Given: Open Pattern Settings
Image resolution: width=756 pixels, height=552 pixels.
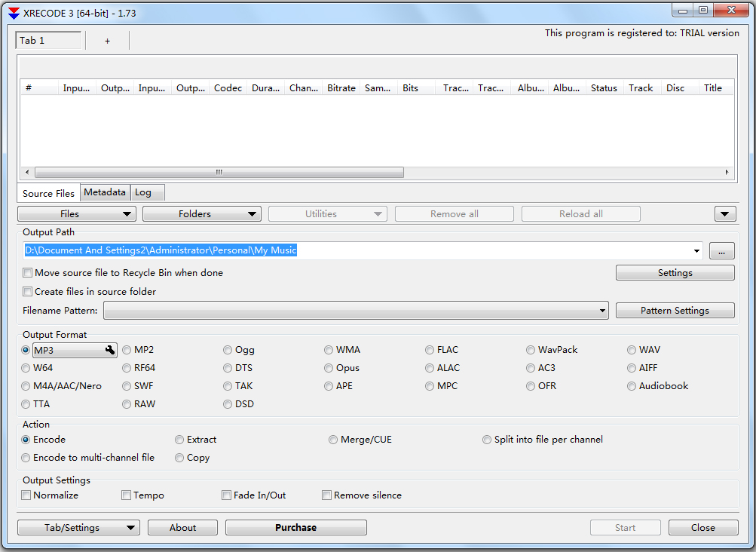Looking at the screenshot, I should pos(675,310).
